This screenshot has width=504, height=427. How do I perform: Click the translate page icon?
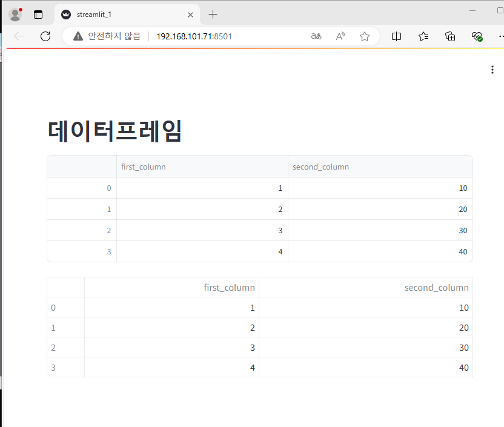pyautogui.click(x=316, y=36)
